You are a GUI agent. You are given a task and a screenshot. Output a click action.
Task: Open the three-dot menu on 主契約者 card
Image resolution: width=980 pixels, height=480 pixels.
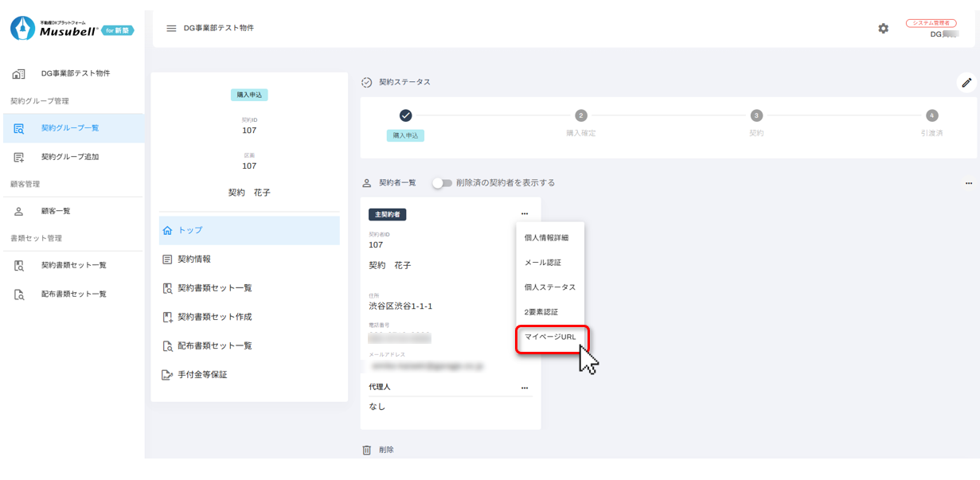coord(525,214)
